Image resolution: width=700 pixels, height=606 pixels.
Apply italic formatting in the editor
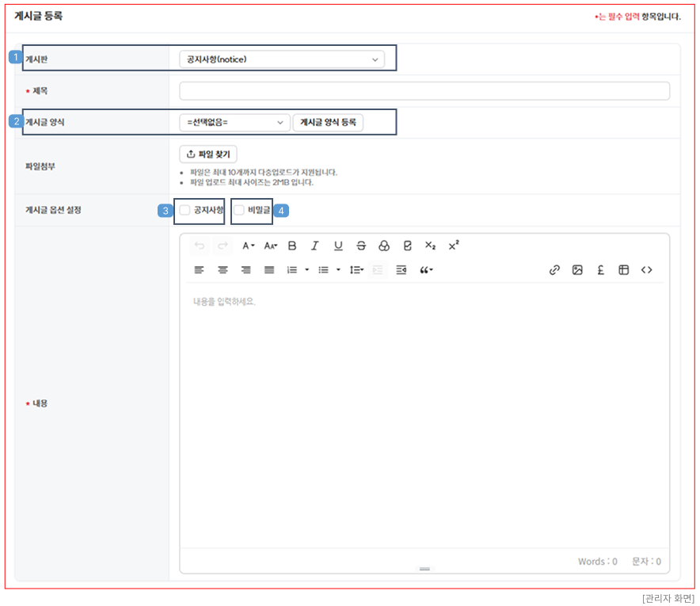pos(314,246)
